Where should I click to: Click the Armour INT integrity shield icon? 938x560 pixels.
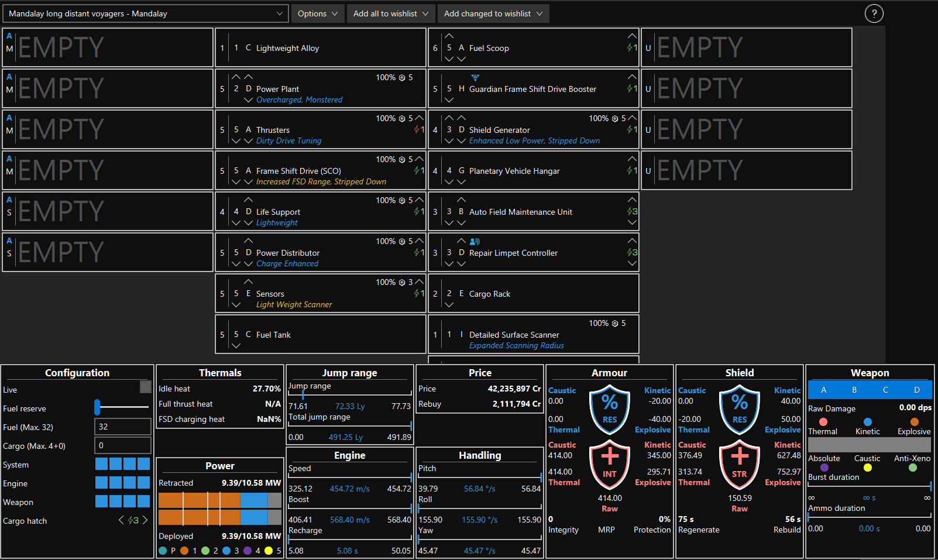coord(609,462)
